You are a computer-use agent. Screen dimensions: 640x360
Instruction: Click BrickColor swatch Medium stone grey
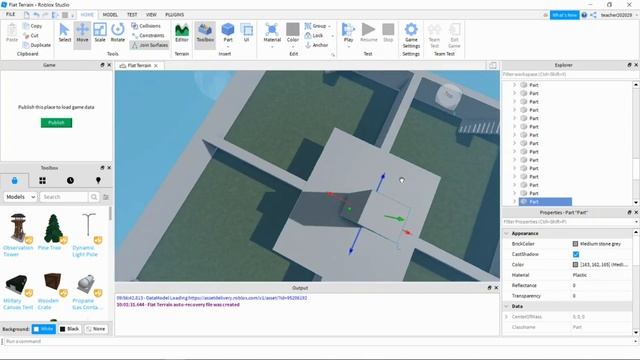(x=575, y=244)
